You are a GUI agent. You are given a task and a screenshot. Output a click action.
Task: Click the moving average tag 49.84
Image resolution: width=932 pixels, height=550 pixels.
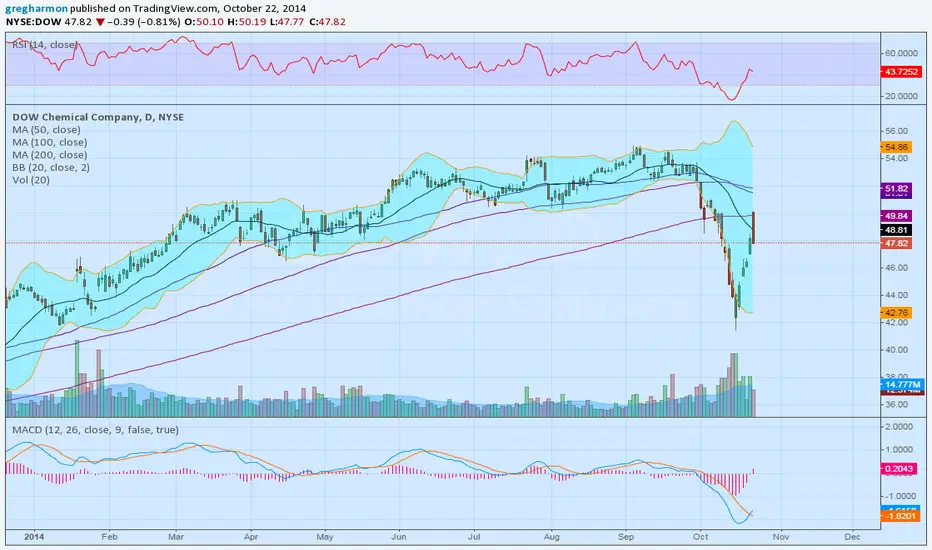[x=896, y=216]
